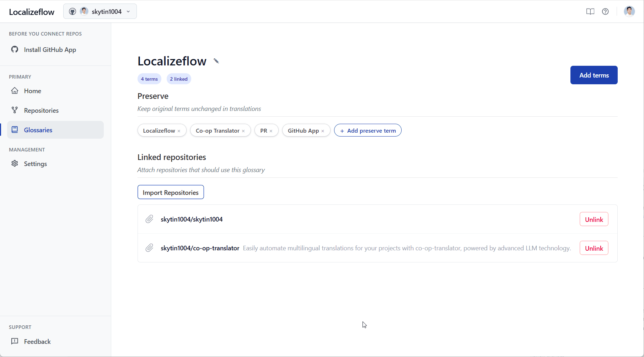Viewport: 644px width, 357px height.
Task: Open Install GitHub App in sidebar
Action: point(50,50)
